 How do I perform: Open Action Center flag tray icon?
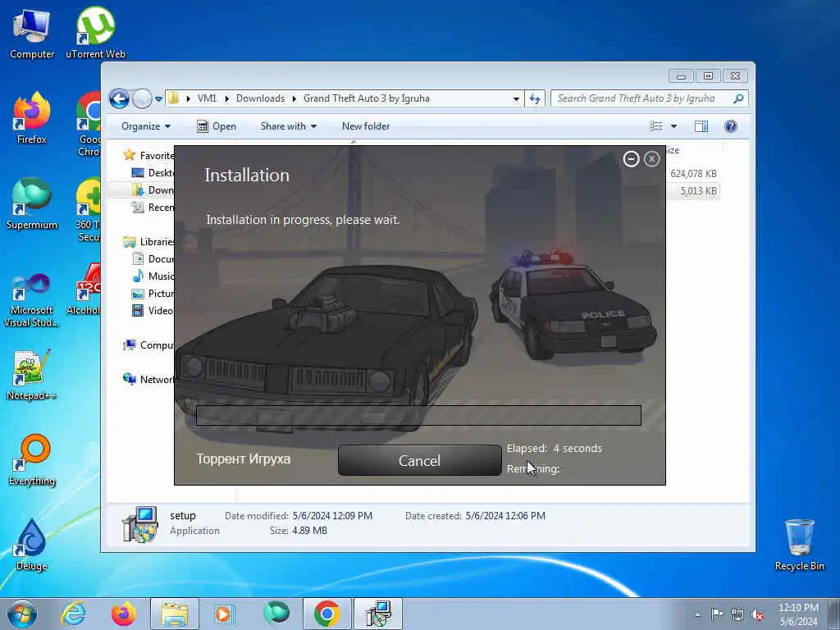click(716, 614)
